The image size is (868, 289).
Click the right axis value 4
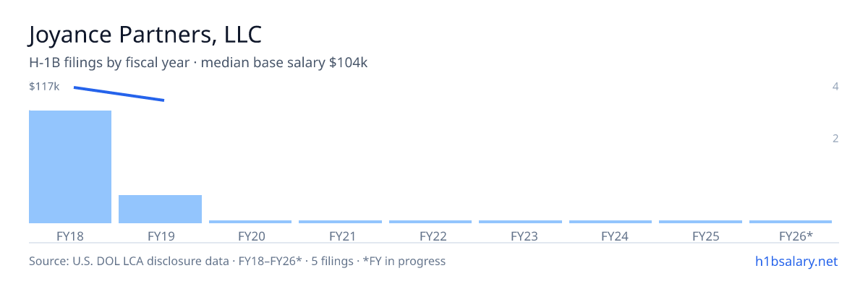point(835,87)
